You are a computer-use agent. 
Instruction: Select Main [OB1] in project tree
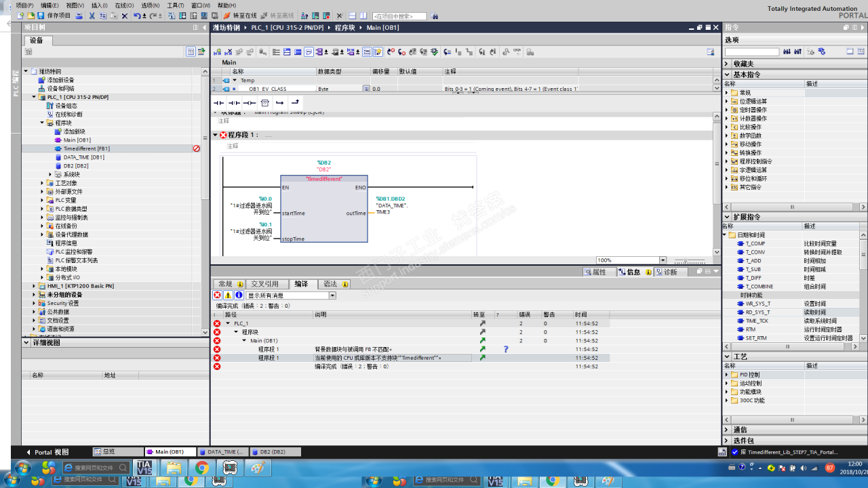click(77, 140)
